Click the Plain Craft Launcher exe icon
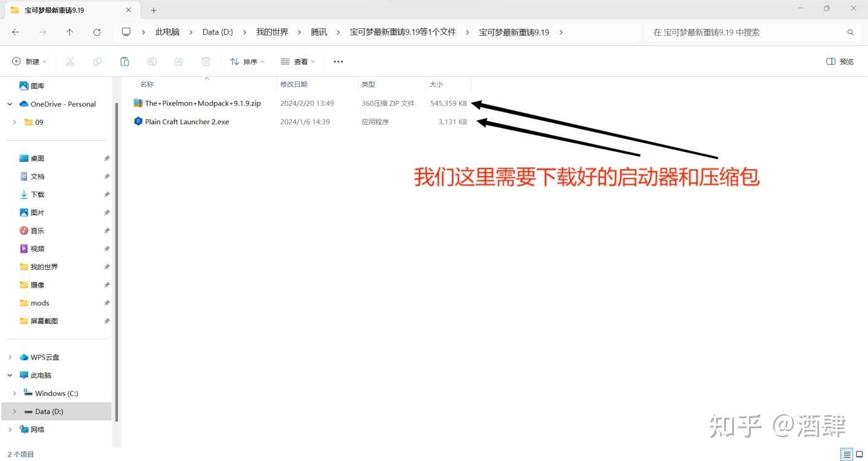 click(138, 122)
